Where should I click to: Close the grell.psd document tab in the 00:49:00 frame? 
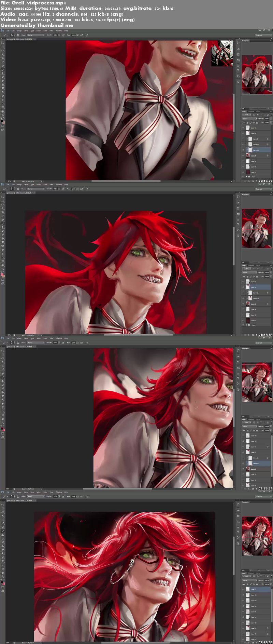click(x=35, y=39)
